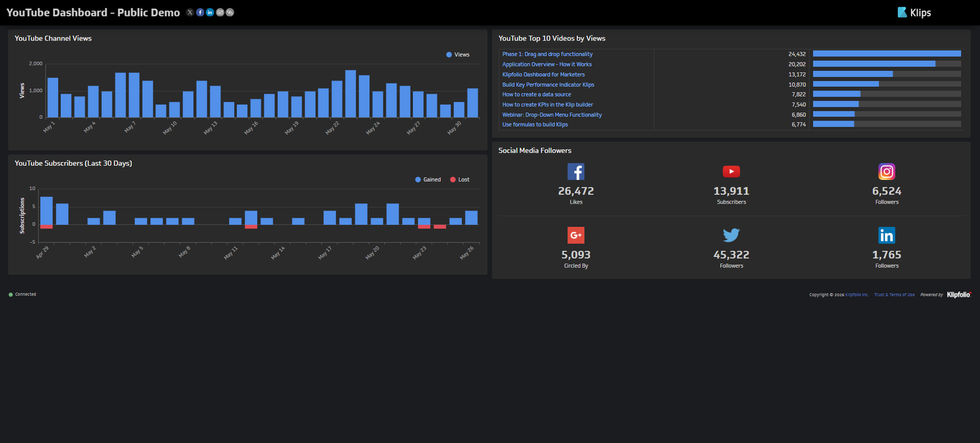The image size is (980, 443).
Task: Open 'Klipfolio Dashboard for Marketers' link
Action: coord(543,75)
